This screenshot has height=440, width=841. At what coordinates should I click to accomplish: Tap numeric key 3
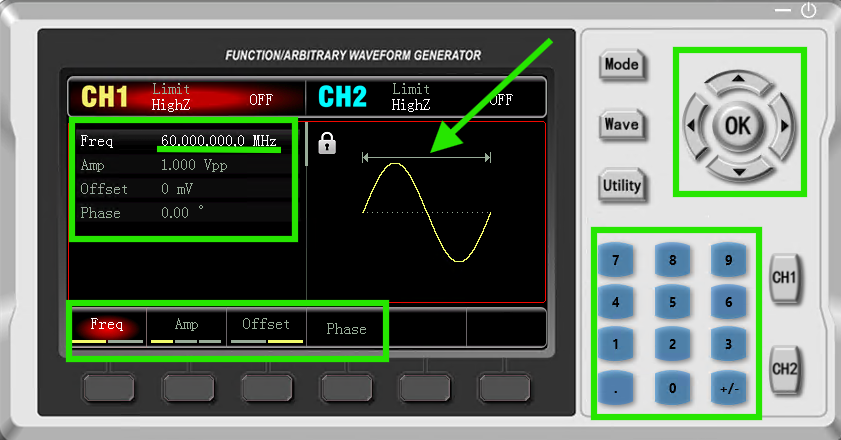coord(728,344)
